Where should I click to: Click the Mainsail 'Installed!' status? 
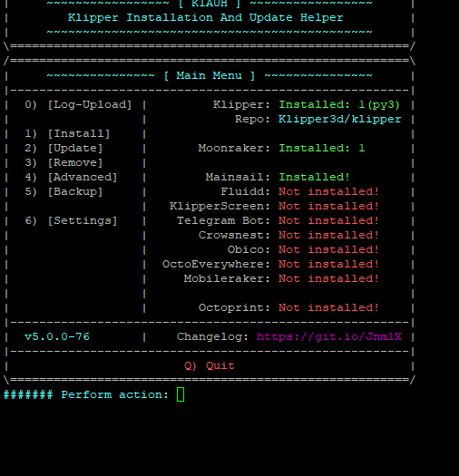point(315,178)
